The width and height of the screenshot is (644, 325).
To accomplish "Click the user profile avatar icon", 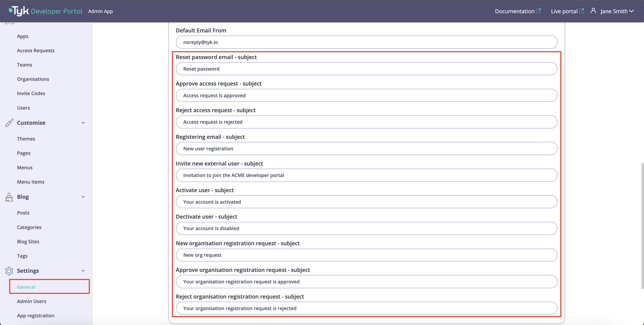I will tap(593, 11).
